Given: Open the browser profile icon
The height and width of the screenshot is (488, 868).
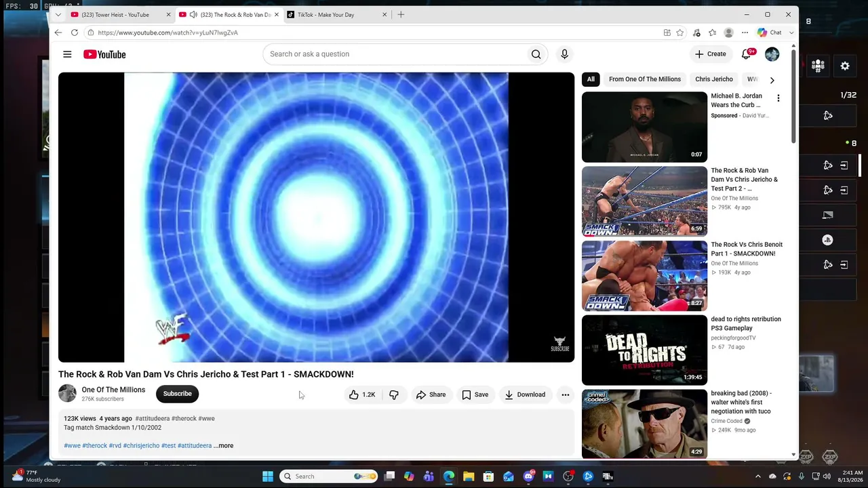Looking at the screenshot, I should point(728,33).
